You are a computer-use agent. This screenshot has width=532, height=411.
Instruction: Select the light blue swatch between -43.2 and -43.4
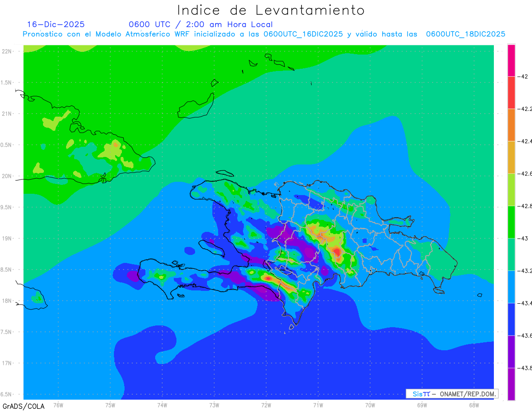click(511, 287)
